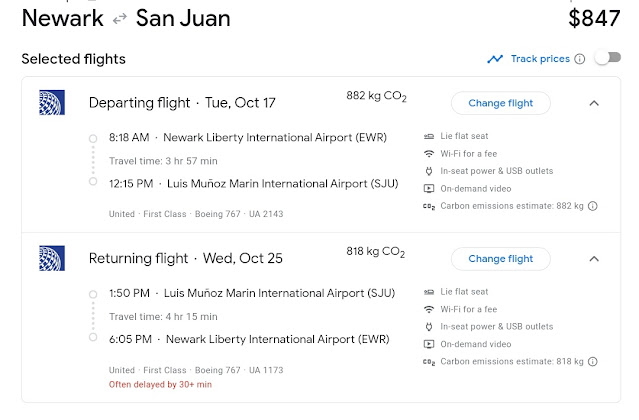Change the returning flight
This screenshot has width=639, height=420.
point(500,259)
